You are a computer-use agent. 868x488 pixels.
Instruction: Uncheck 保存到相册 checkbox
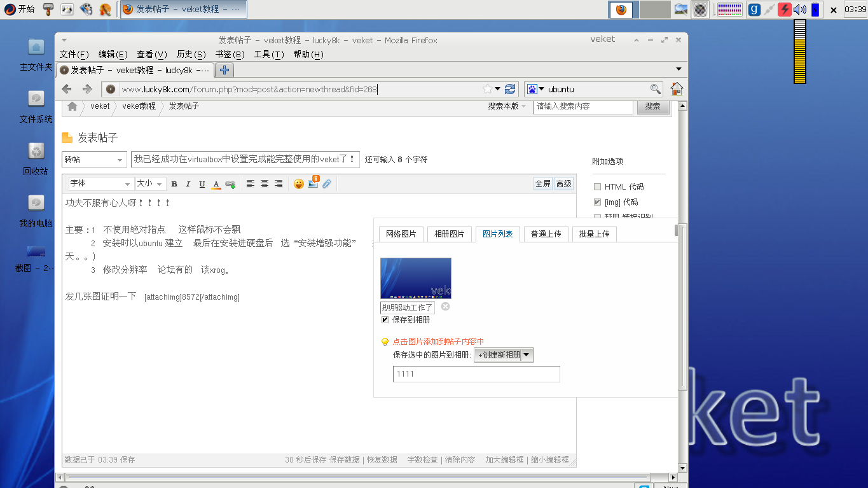click(x=385, y=320)
